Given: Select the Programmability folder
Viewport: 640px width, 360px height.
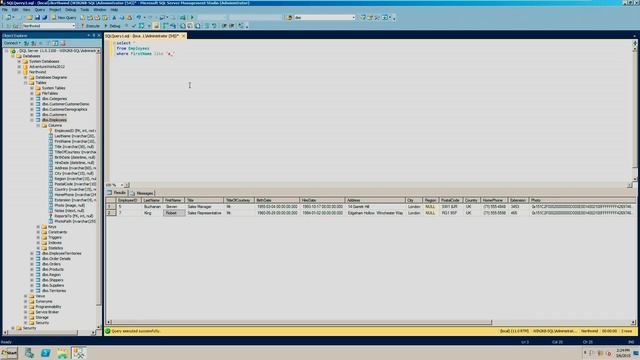Looking at the screenshot, I should (x=48, y=307).
